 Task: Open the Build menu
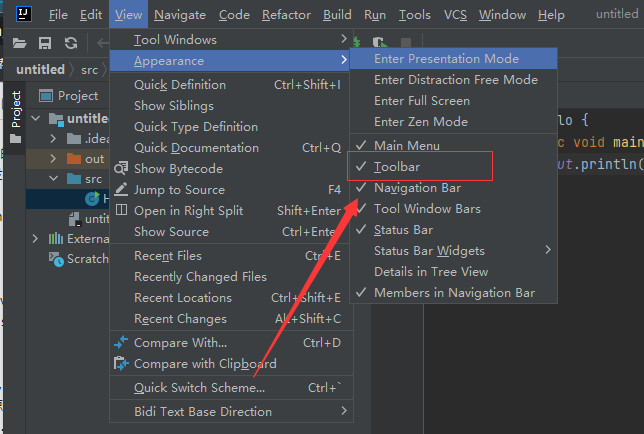pyautogui.click(x=337, y=15)
